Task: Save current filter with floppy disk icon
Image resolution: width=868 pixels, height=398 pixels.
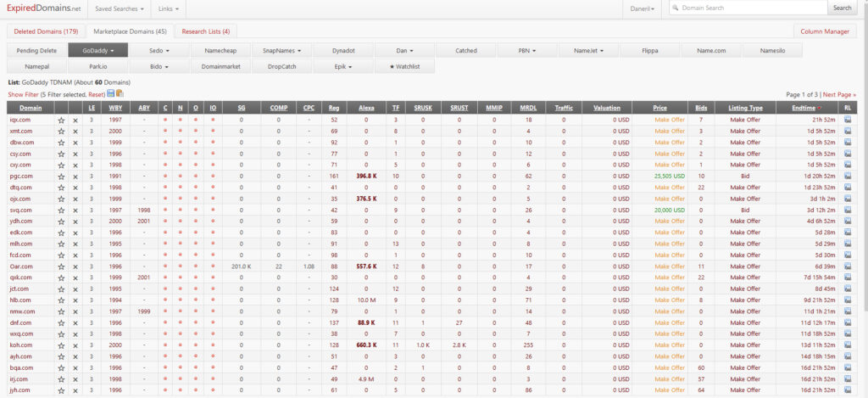Action: (111, 93)
